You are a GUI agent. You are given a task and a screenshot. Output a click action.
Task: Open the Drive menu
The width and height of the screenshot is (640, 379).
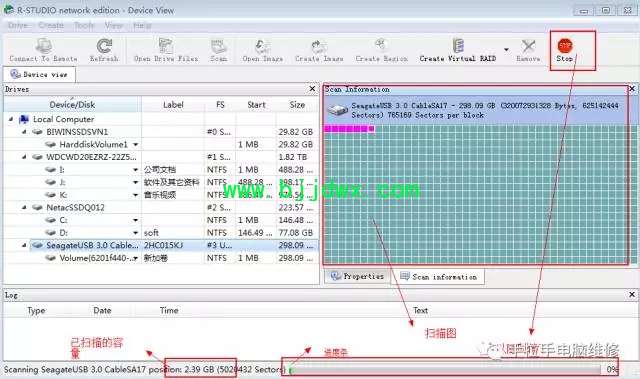18,25
